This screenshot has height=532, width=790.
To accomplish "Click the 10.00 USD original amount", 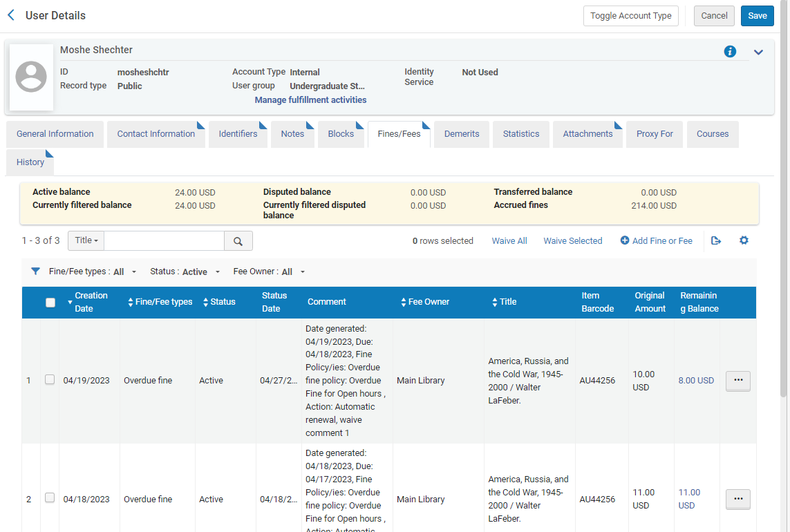I will tap(643, 381).
